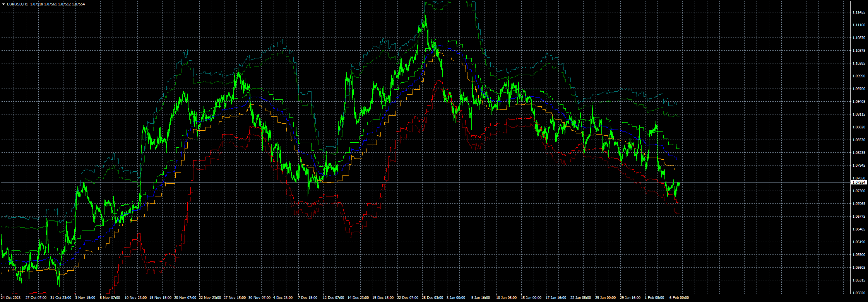Click the 22 Nov 23:00 time label
Image resolution: width=868 pixels, height=302 pixels.
pos(210,298)
